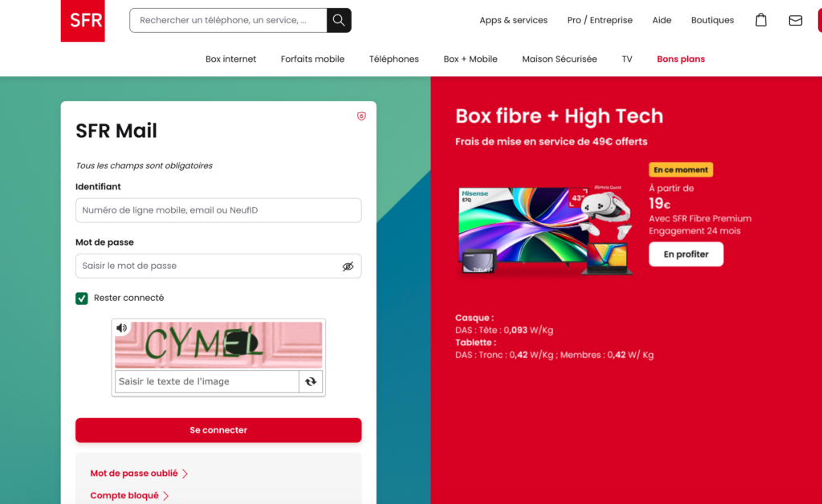Image resolution: width=822 pixels, height=504 pixels.
Task: Focus the captcha text input
Action: [x=207, y=381]
